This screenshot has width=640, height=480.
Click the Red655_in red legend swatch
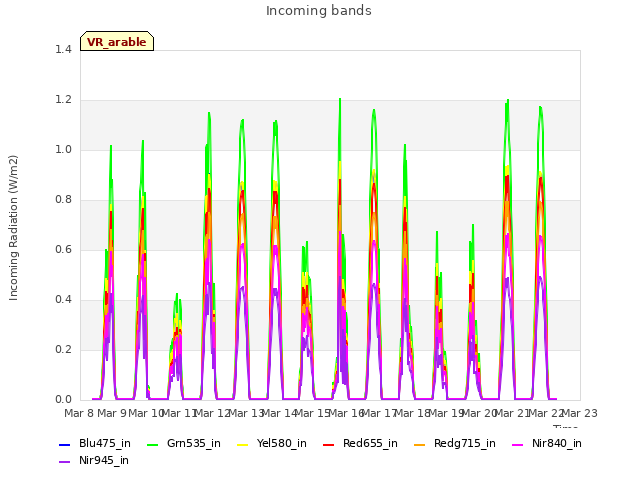tap(329, 444)
